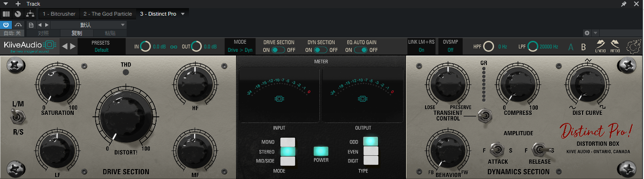Open dropdown arrow next to Distinct Pro tab
Screen dimensions: 644x179
(182, 14)
